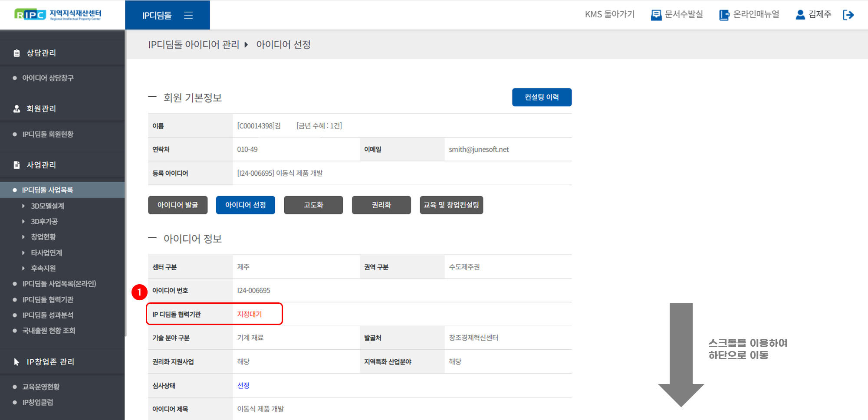The width and height of the screenshot is (868, 420).
Task: Go to KMS 돌아가기
Action: (x=609, y=15)
